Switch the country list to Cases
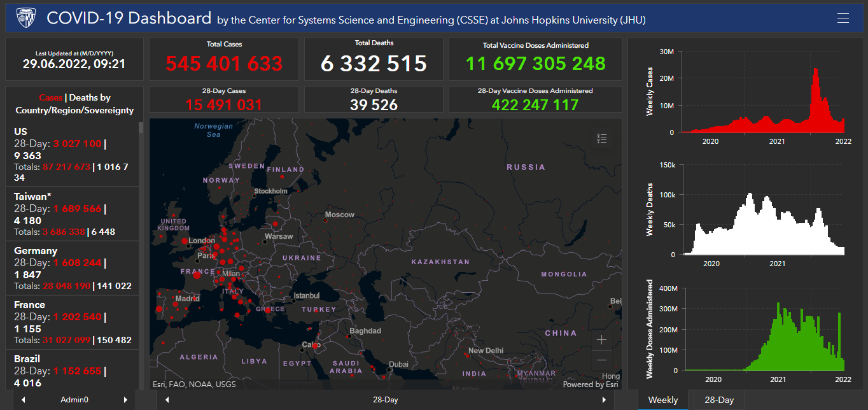The image size is (868, 410). pyautogui.click(x=51, y=97)
